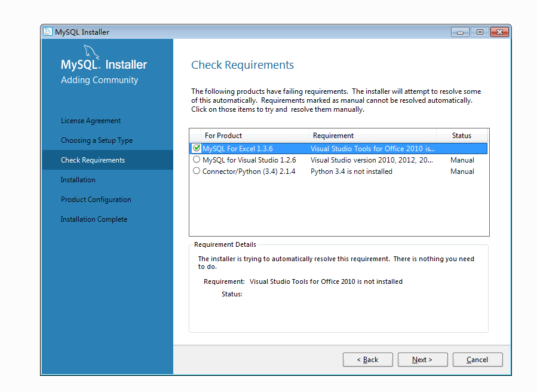Select radio for Connector/Python (3.4) 2.1.4
The image size is (537, 392).
[197, 171]
